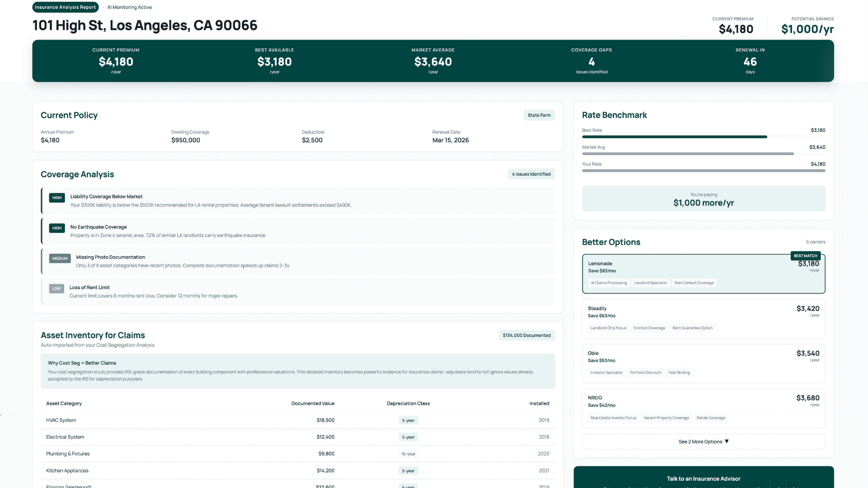The width and height of the screenshot is (868, 488).
Task: Click the AI Claims Processing tag
Action: [x=609, y=283]
